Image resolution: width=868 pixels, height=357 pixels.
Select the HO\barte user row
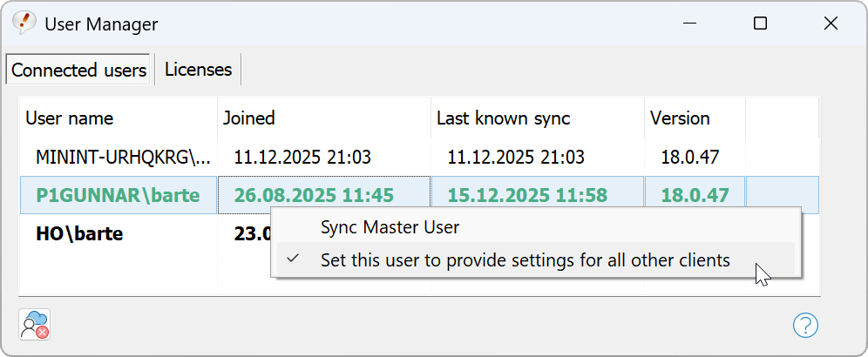click(x=79, y=233)
